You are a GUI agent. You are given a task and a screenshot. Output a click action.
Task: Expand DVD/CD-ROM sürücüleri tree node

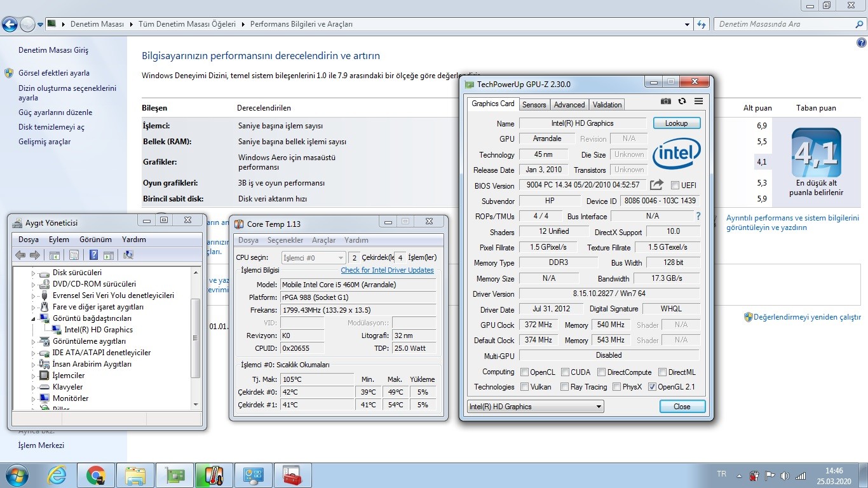(34, 284)
